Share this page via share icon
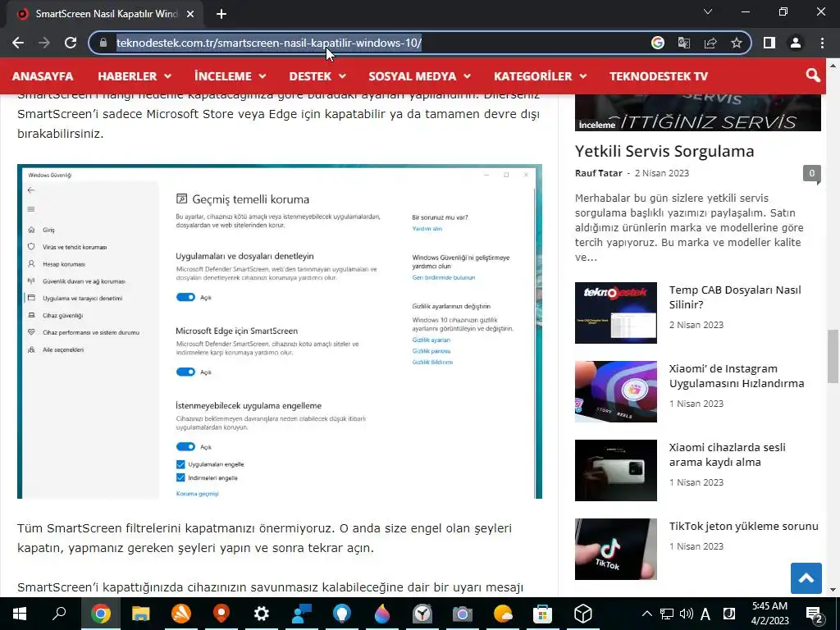 click(x=710, y=43)
